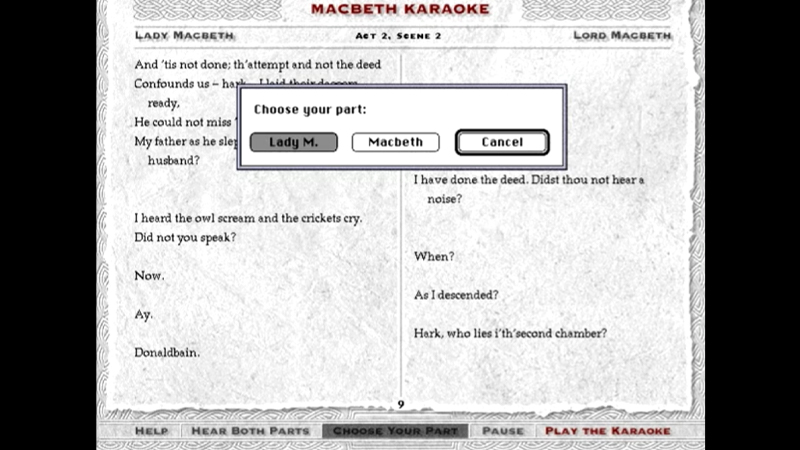800x450 pixels.
Task: Click the word 'husband?' in left column
Action: [173, 161]
